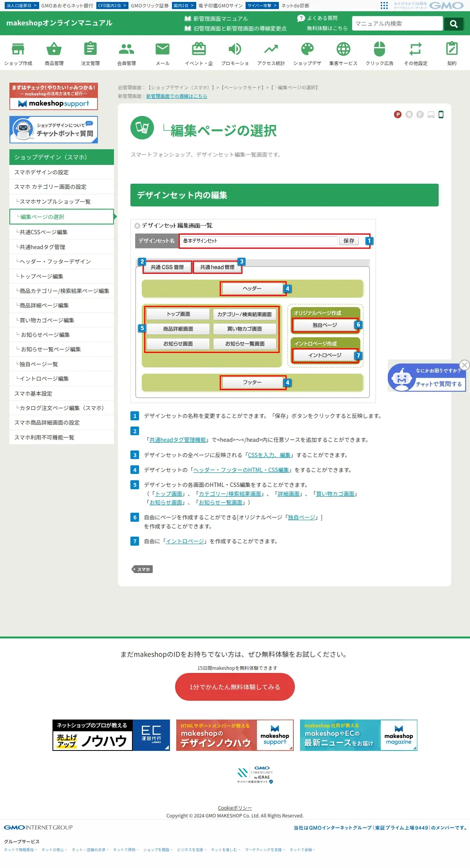Open お知らせ一覧画面 text link
This screenshot has width=470, height=868.
tap(221, 502)
